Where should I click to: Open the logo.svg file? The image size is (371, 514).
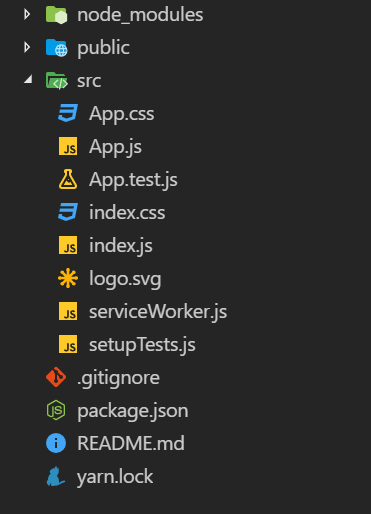(x=125, y=279)
